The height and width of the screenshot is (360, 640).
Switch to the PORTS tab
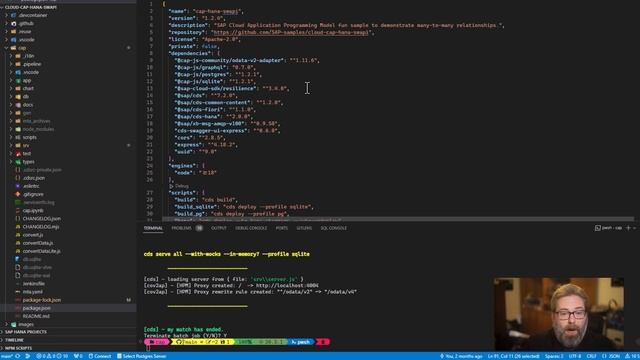coord(282,228)
